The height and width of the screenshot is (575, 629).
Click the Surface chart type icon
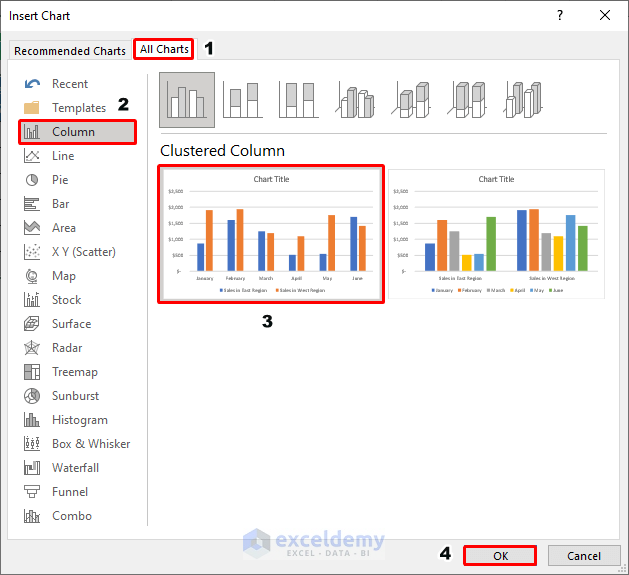click(x=32, y=324)
